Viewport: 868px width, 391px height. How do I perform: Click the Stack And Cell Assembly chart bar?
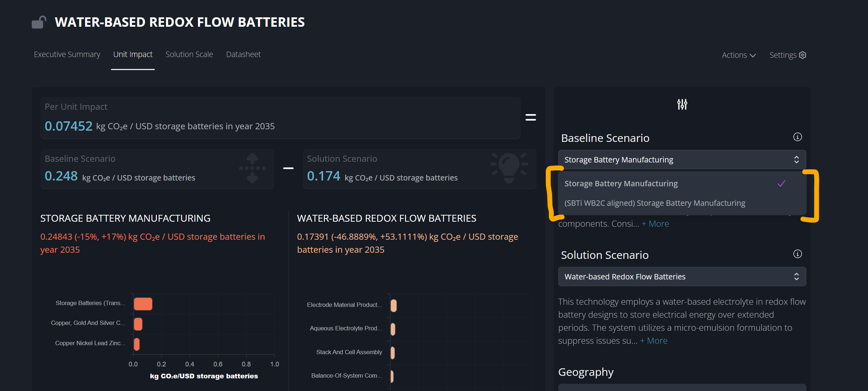click(x=392, y=353)
